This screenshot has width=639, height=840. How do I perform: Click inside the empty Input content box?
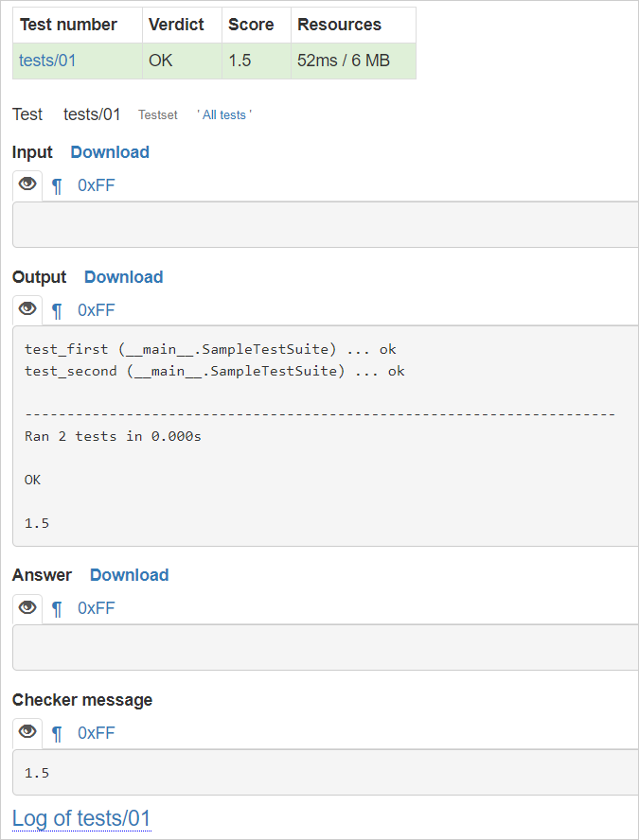326,224
